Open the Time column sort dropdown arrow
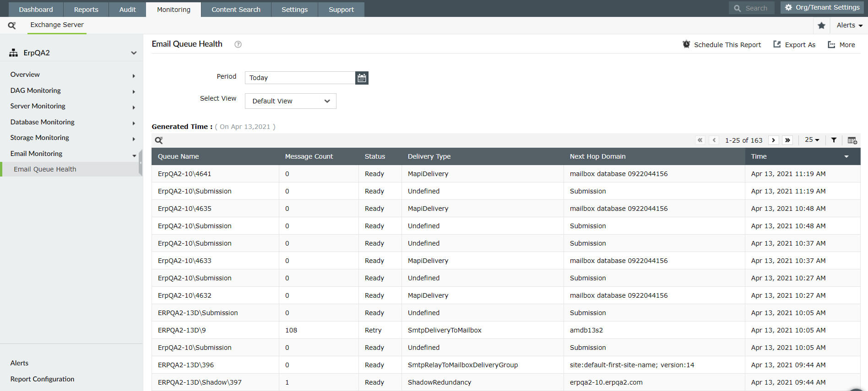This screenshot has width=868, height=391. (x=846, y=157)
